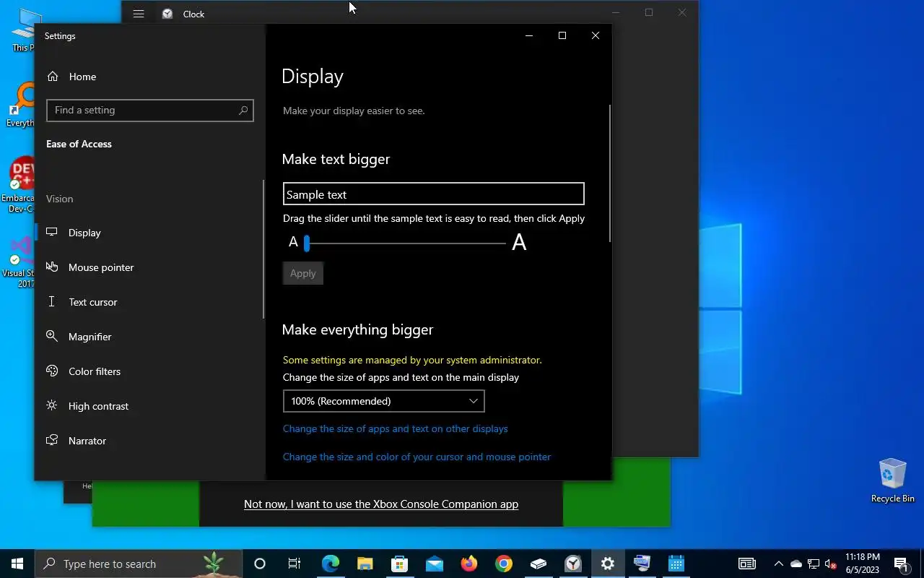
Task: Click the Settings sidebar scrollbar
Action: (x=263, y=249)
